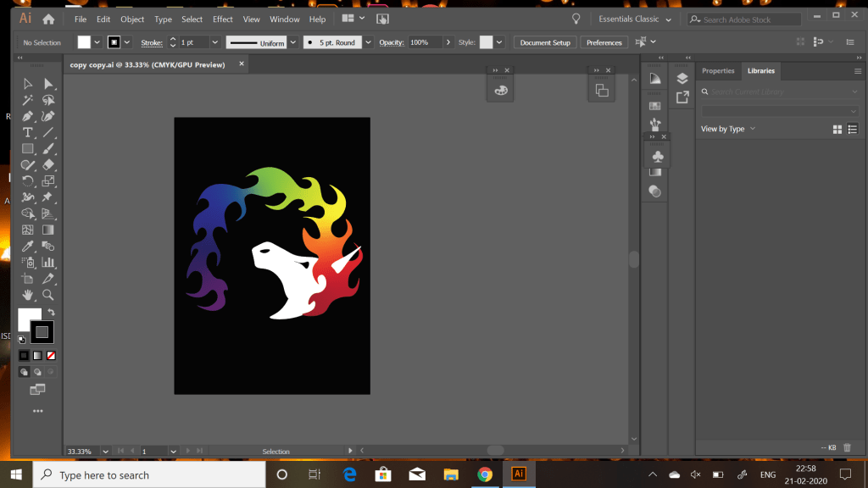Open the Symbols panel club icon
Viewport: 868px width, 488px height.
pos(658,157)
